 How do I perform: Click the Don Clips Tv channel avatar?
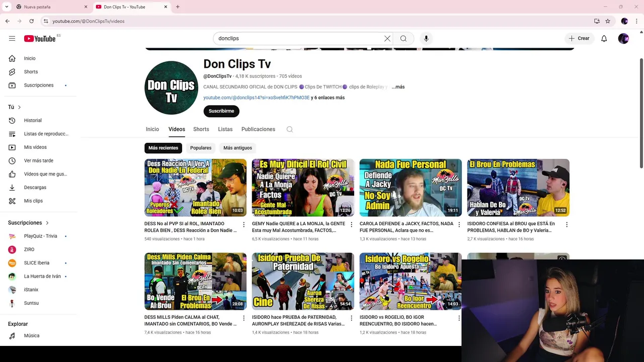pyautogui.click(x=171, y=87)
